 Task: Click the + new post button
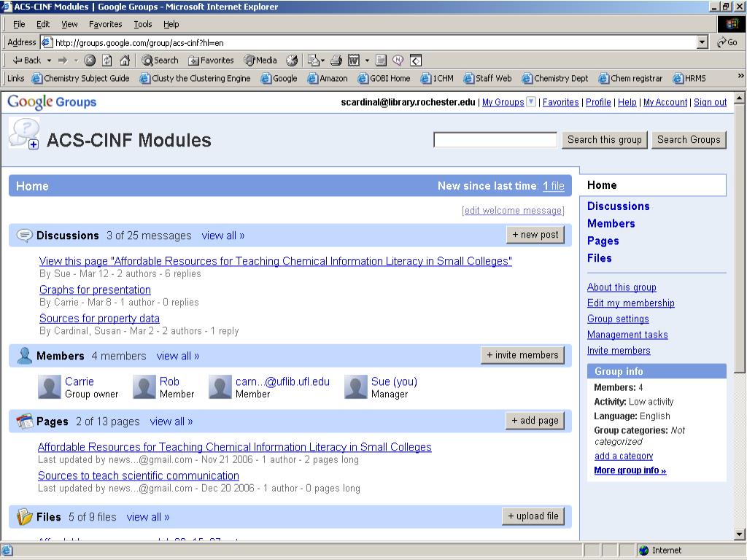(x=535, y=235)
